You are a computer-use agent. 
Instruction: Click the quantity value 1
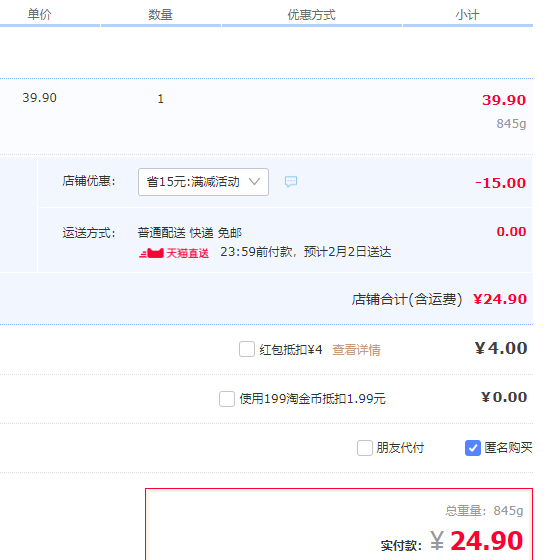coord(160,99)
